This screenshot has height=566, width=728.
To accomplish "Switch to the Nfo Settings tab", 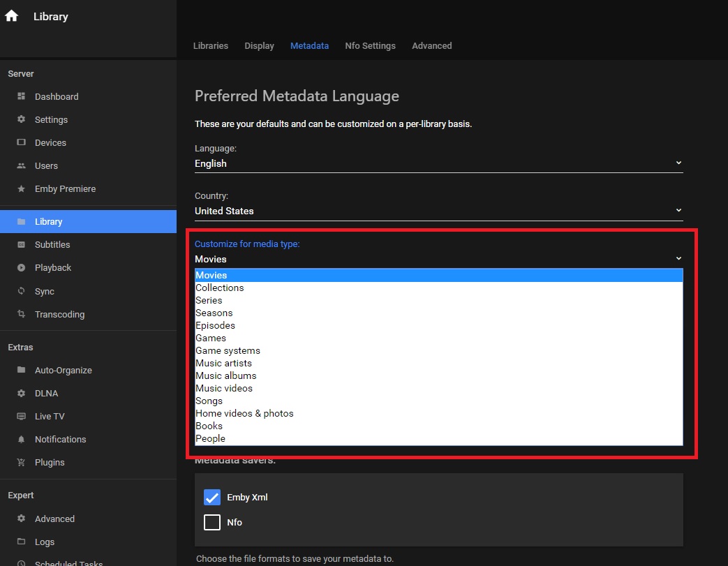I will click(370, 45).
